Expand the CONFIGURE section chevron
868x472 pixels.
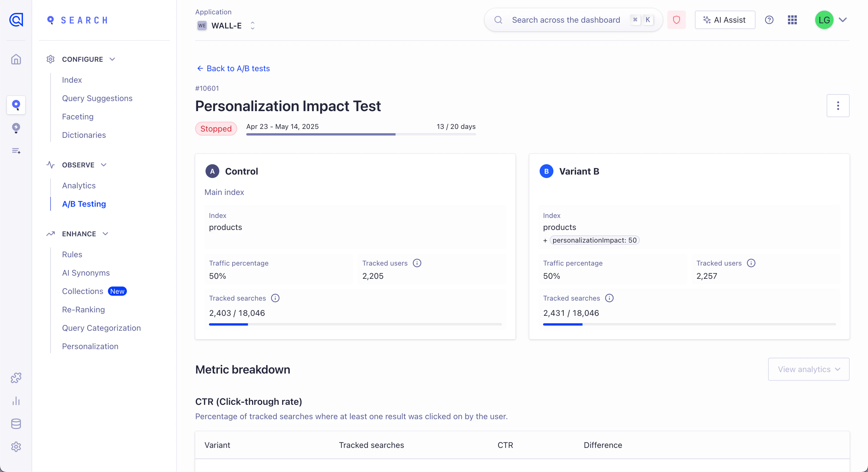point(112,59)
